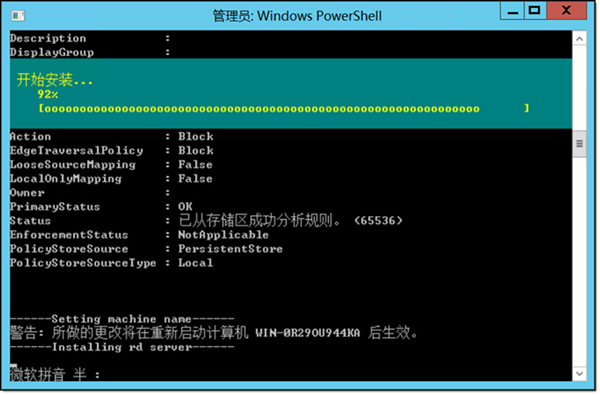This screenshot has height=395, width=600.
Task: Click the vertical scrollbar thumb grip
Action: pyautogui.click(x=579, y=144)
